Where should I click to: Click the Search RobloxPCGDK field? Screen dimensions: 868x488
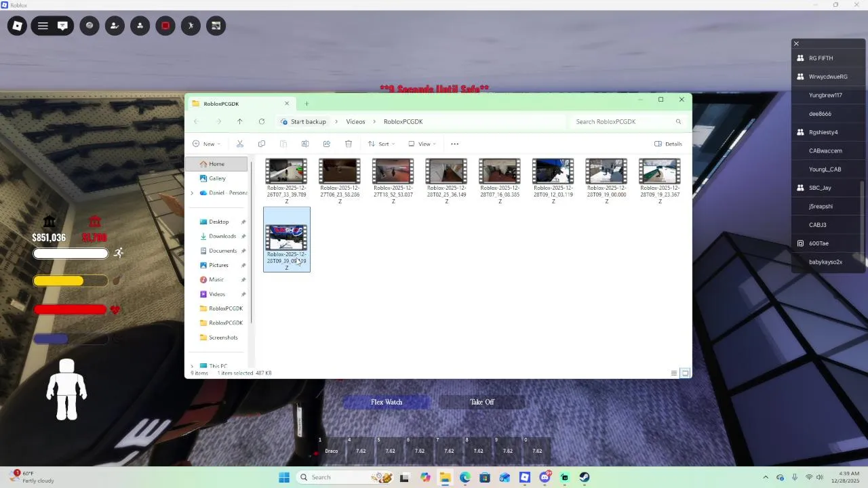[627, 121]
